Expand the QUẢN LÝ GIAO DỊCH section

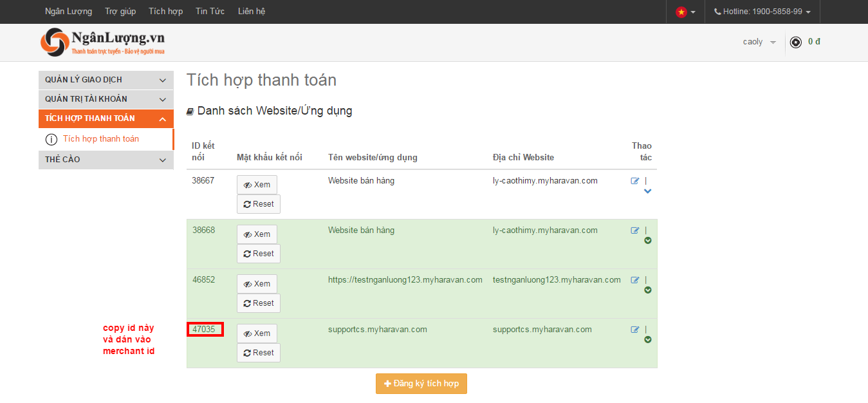click(x=106, y=80)
